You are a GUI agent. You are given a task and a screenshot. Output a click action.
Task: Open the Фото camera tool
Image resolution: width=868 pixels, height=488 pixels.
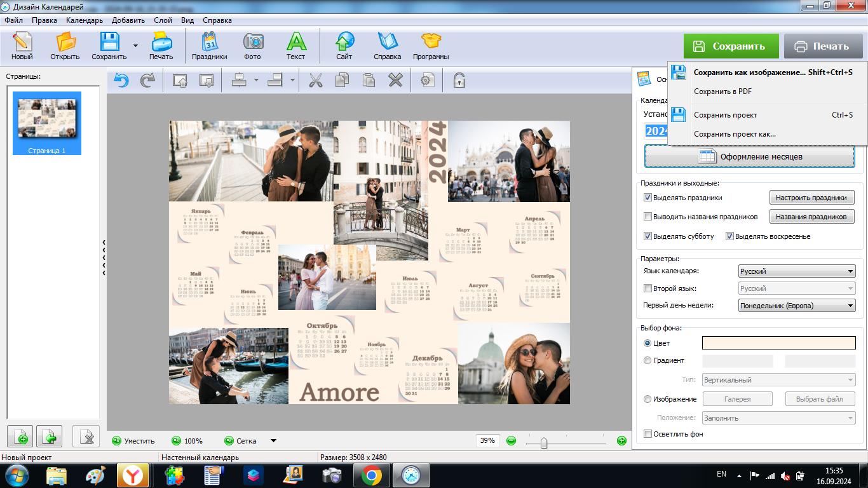(x=252, y=45)
